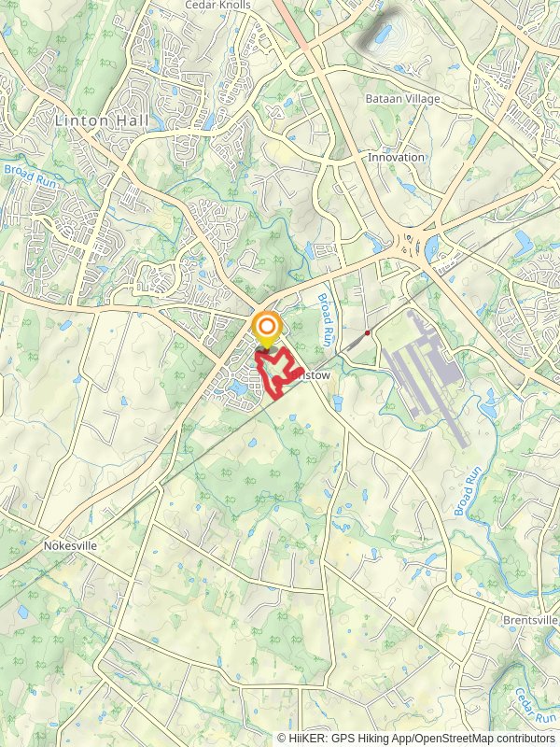
Task: Click the Cedar Knolls label
Action: tap(217, 6)
